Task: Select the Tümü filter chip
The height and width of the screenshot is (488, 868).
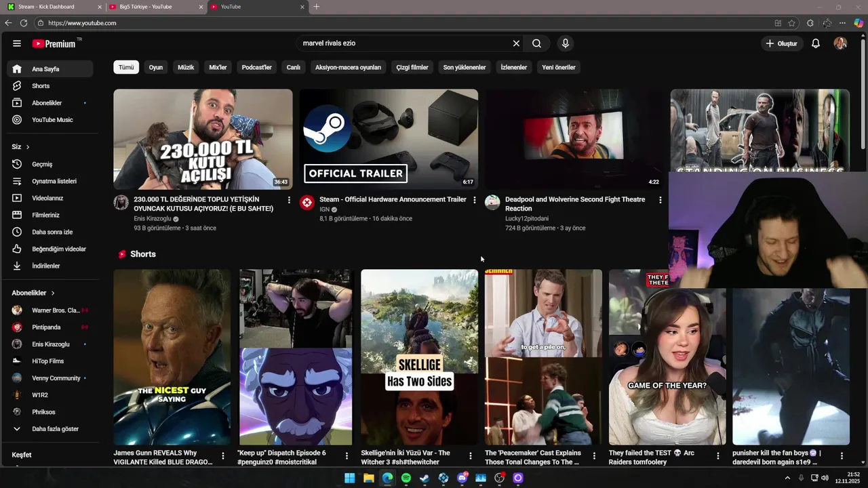Action: tap(126, 67)
